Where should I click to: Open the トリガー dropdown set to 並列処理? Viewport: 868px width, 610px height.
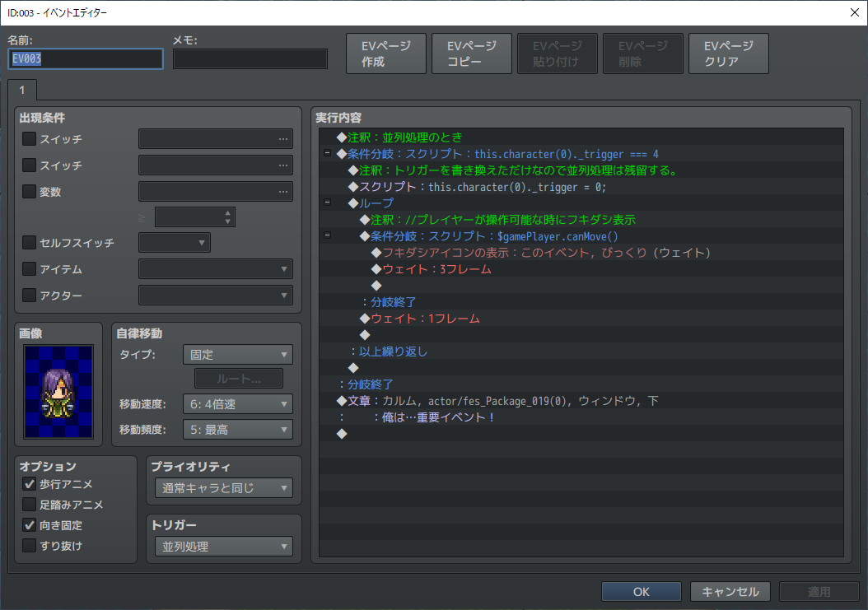point(223,547)
